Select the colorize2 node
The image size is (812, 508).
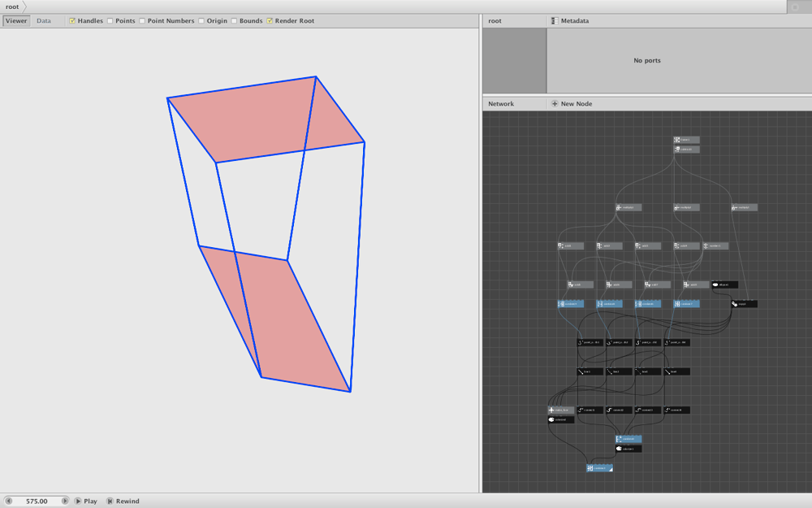point(561,420)
